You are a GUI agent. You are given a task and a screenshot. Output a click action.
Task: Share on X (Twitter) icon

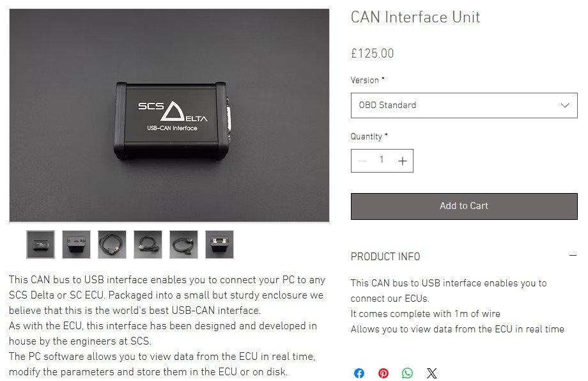pyautogui.click(x=431, y=373)
